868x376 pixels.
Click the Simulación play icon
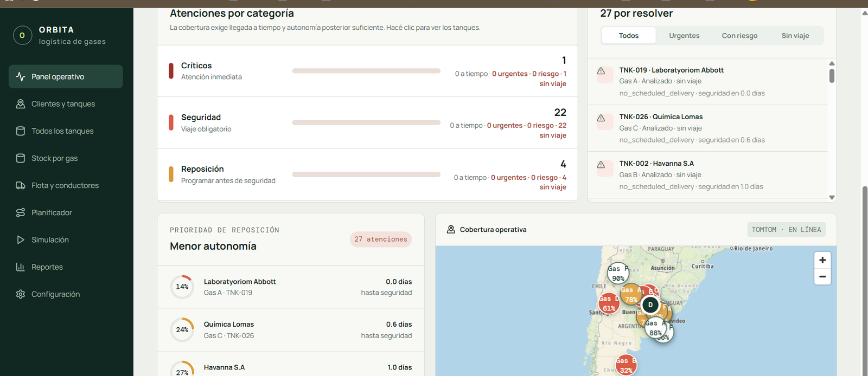(21, 239)
